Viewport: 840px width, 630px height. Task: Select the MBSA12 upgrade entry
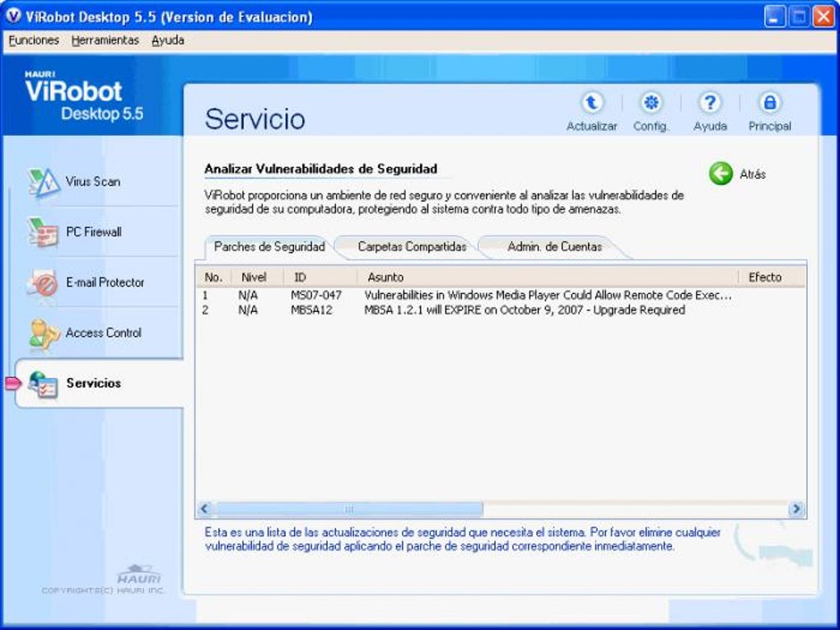(x=494, y=310)
